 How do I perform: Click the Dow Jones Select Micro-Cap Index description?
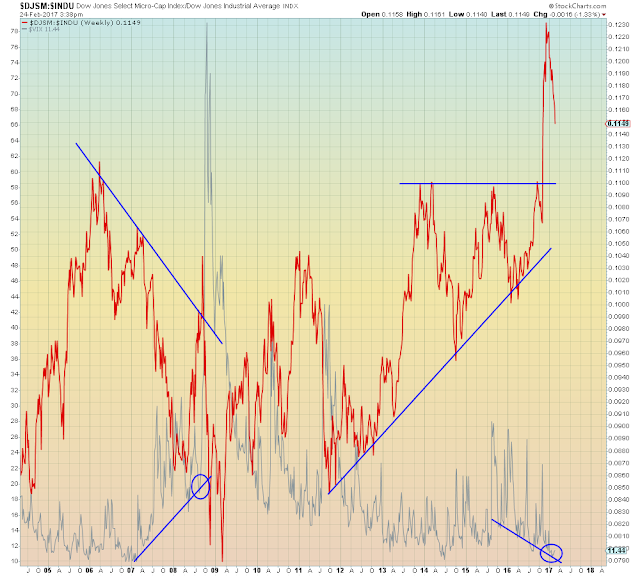tap(131, 6)
